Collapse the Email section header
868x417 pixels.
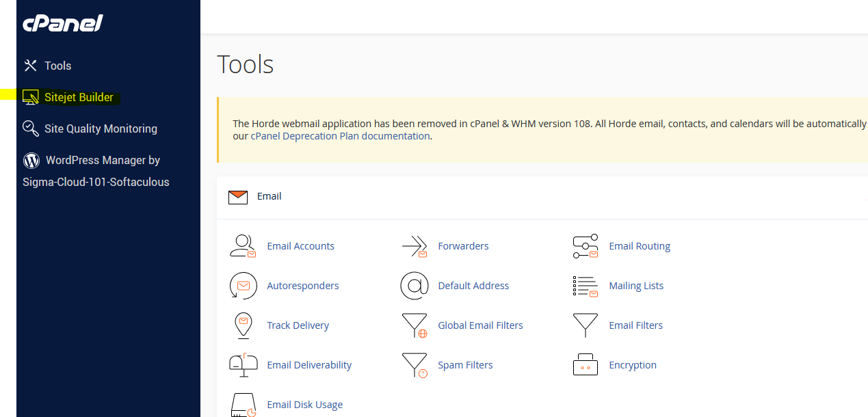(x=269, y=197)
